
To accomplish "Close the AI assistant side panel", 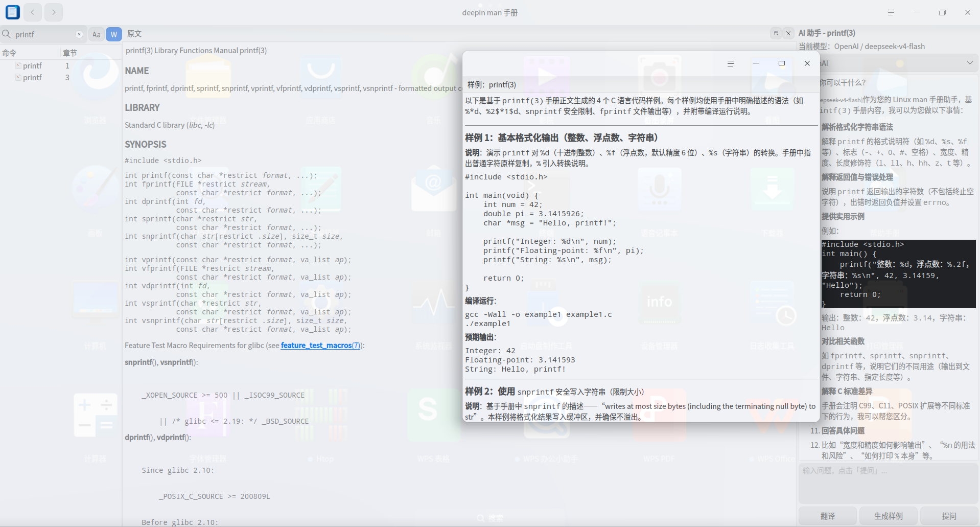I will (x=788, y=33).
